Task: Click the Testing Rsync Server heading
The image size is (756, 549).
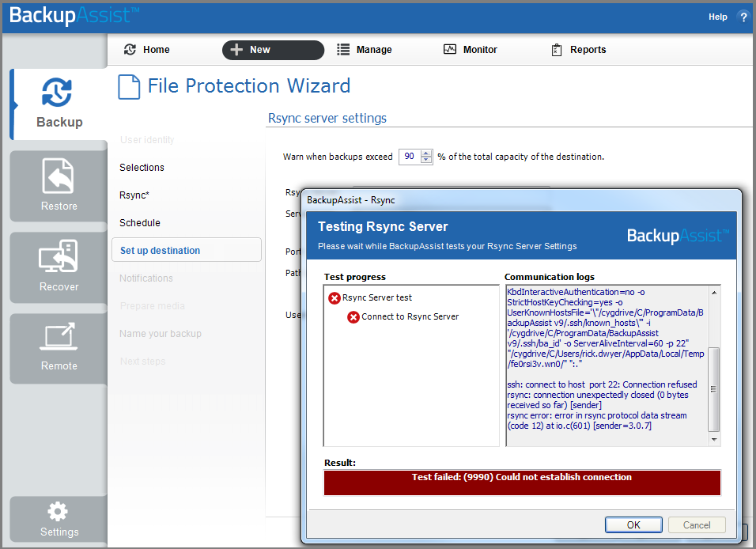Action: [383, 227]
